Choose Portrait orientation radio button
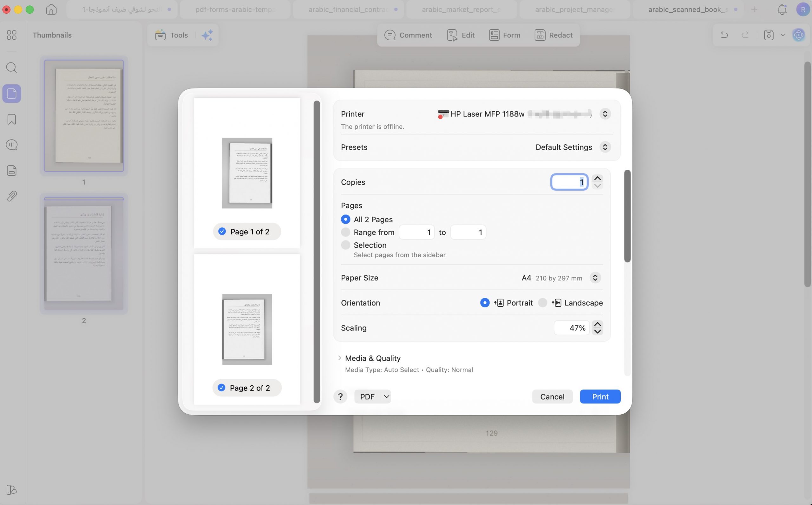This screenshot has width=812, height=505. [x=485, y=303]
